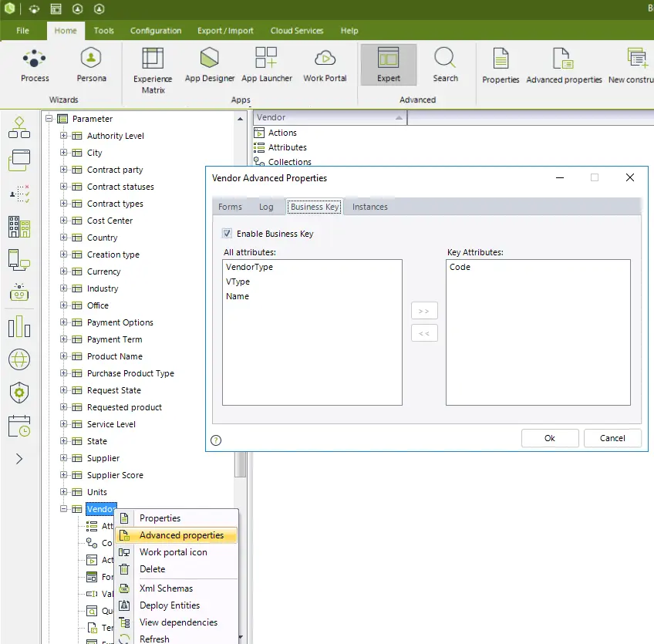Select Code in Key Attributes list
Image resolution: width=654 pixels, height=644 pixels.
460,267
